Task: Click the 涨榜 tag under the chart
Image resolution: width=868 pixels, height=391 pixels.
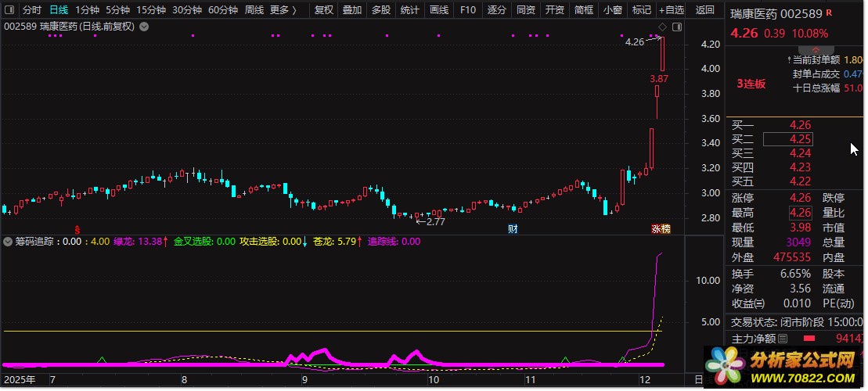Action: (x=661, y=229)
